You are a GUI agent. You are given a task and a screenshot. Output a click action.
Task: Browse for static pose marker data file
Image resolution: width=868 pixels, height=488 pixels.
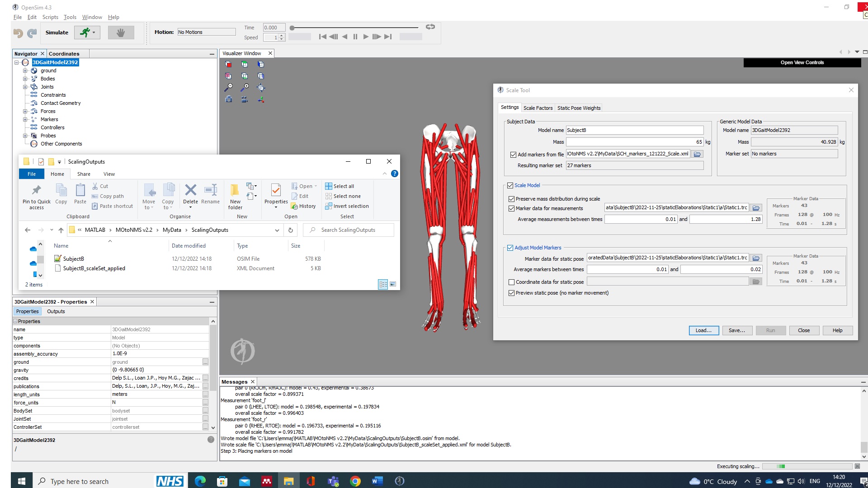coord(756,258)
